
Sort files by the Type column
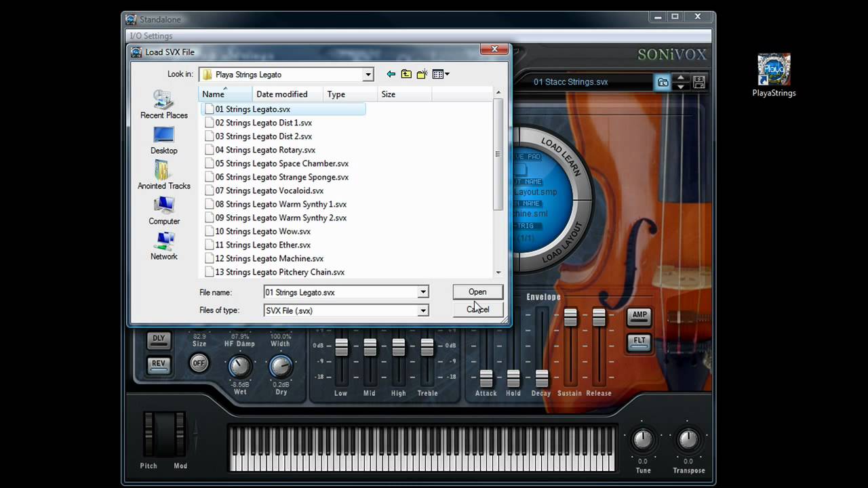(x=350, y=94)
